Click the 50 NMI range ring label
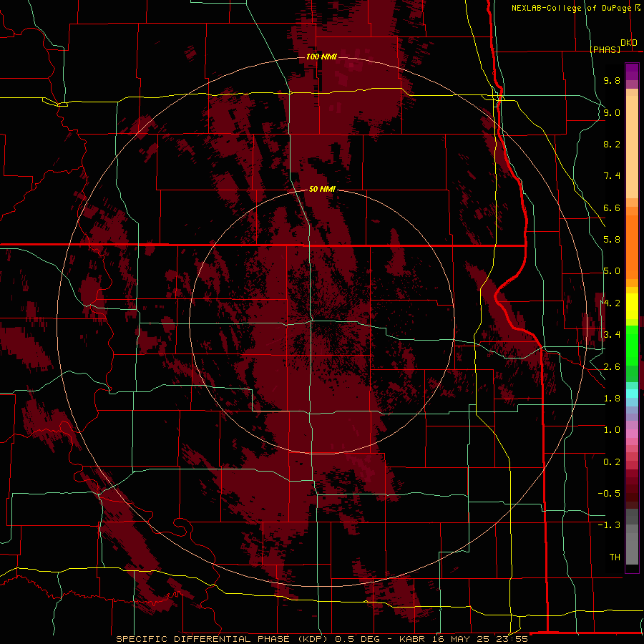The image size is (644, 644). [x=322, y=189]
